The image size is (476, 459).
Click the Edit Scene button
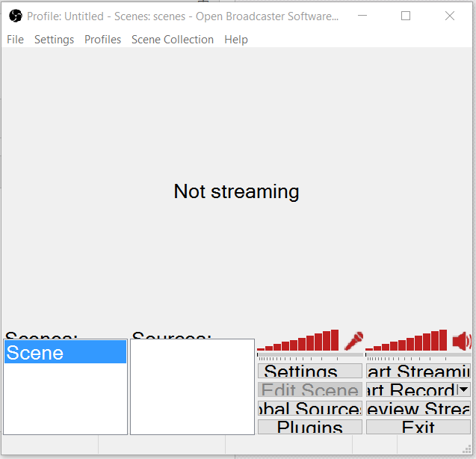coord(310,389)
